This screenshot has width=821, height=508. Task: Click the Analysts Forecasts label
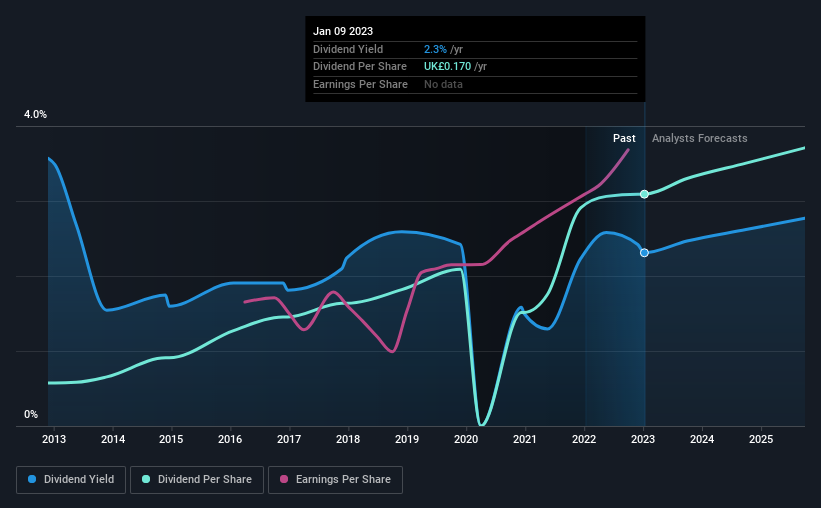[700, 138]
